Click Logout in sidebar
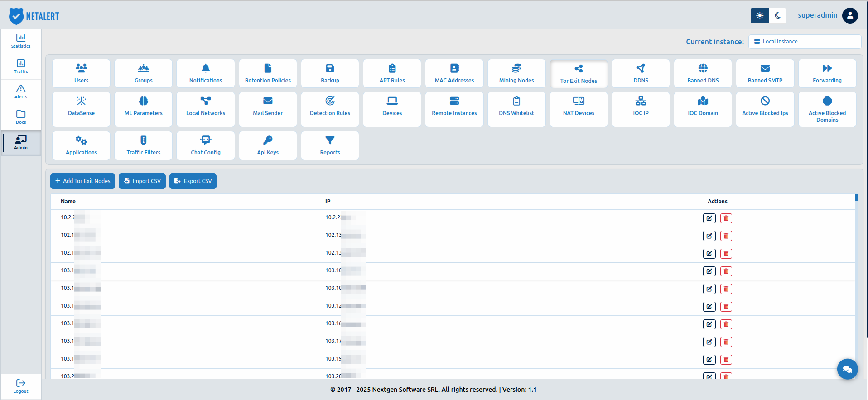Image resolution: width=868 pixels, height=400 pixels. [21, 386]
